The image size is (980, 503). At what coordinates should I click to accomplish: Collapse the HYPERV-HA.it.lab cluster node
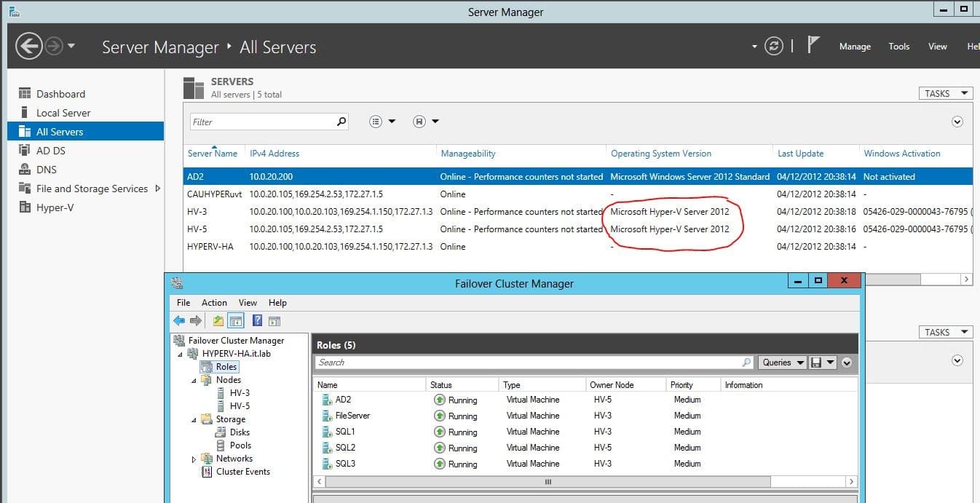tap(181, 354)
